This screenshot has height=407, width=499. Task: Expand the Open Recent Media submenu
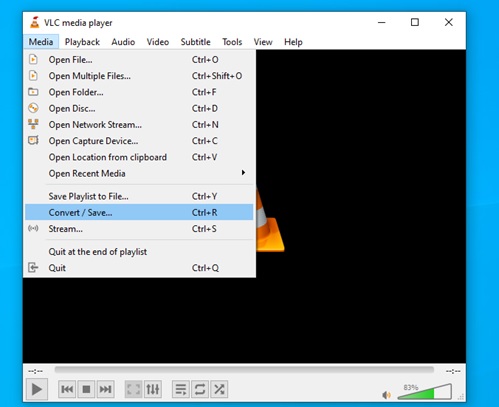[139, 173]
